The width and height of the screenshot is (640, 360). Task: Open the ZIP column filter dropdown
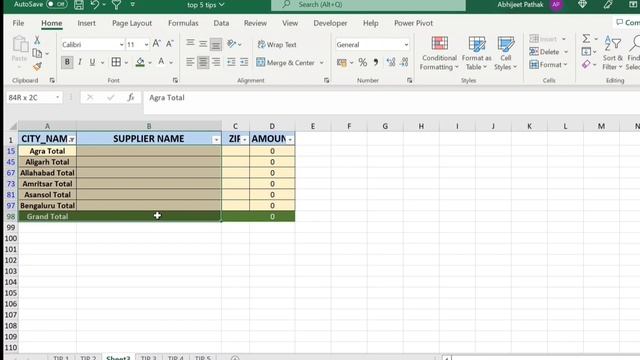(x=244, y=140)
